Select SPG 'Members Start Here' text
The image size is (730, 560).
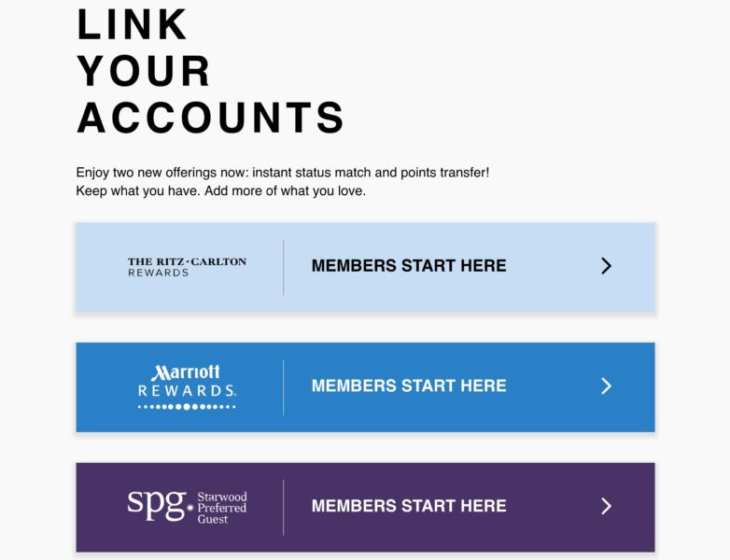[x=409, y=506]
